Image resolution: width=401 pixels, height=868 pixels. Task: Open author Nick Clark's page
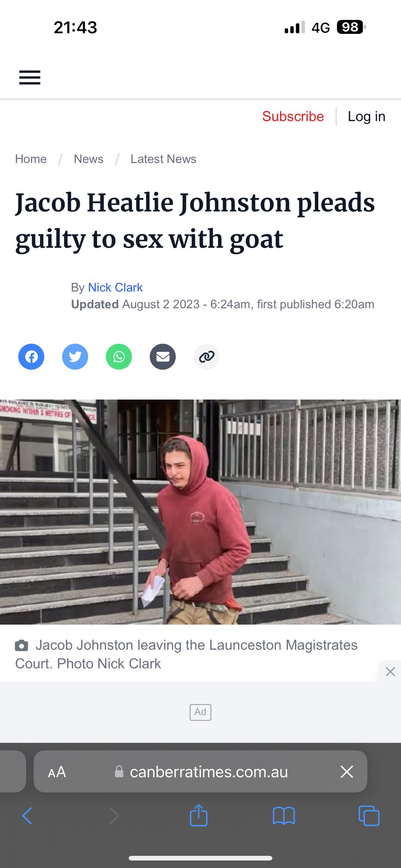click(x=115, y=287)
